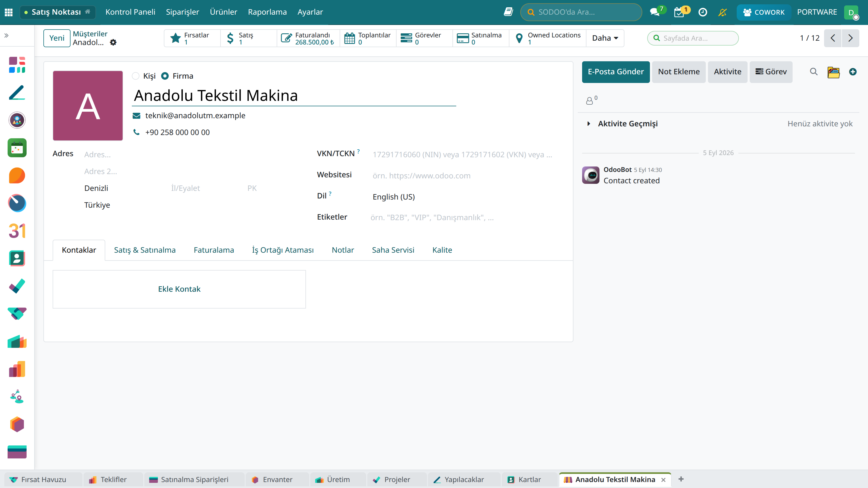Open the calendar 31 sidebar app

(17, 231)
